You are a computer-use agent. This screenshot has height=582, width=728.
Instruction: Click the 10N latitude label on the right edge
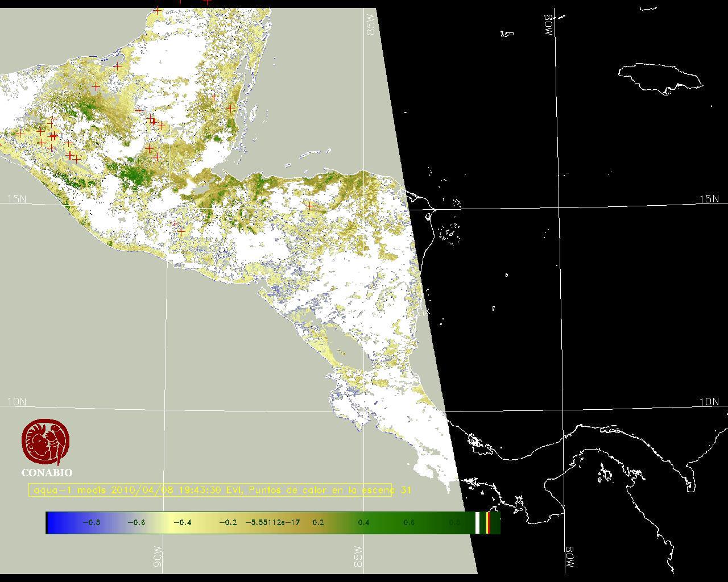point(709,402)
